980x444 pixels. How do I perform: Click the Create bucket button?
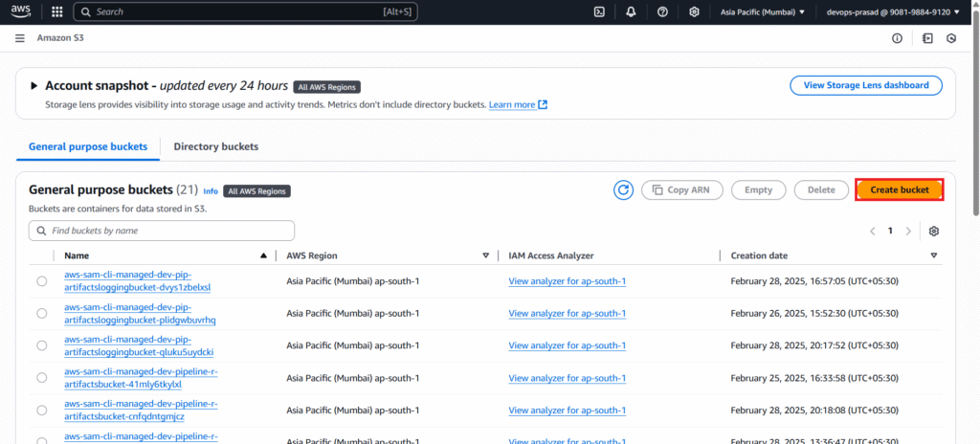pos(900,190)
